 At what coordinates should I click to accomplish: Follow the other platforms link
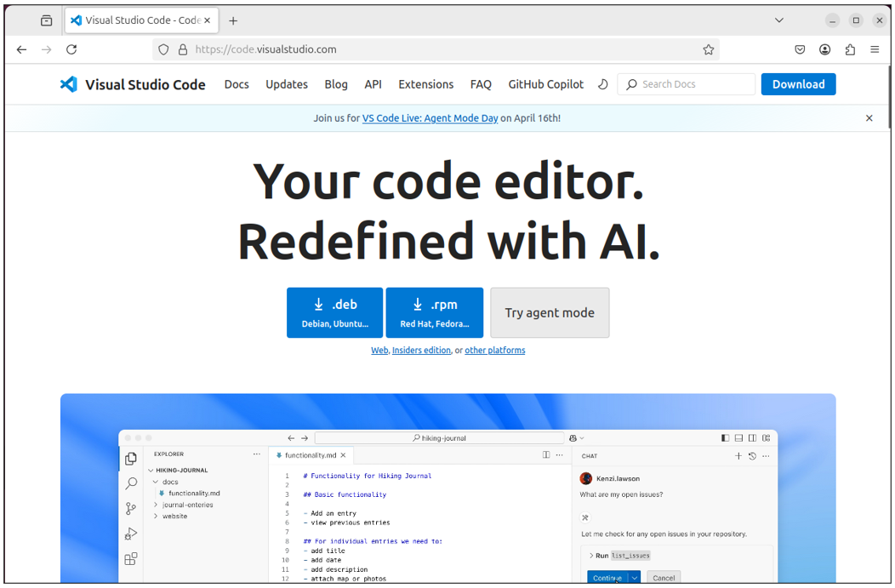(x=495, y=351)
